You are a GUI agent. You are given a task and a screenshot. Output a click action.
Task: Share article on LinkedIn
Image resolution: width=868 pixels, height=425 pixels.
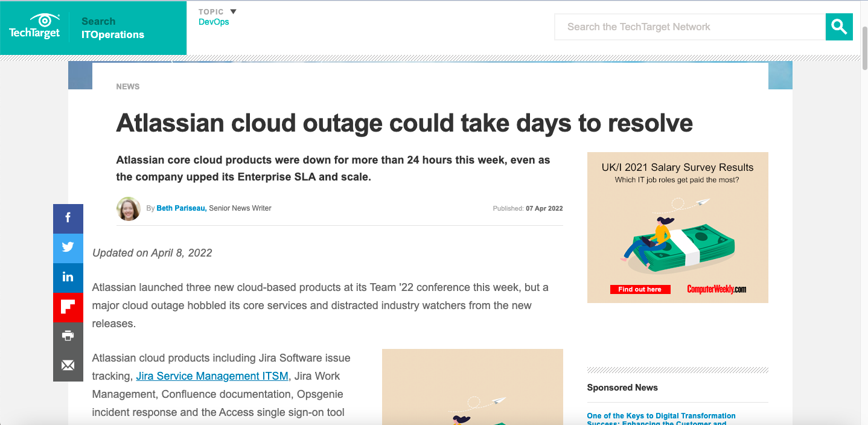coord(68,276)
